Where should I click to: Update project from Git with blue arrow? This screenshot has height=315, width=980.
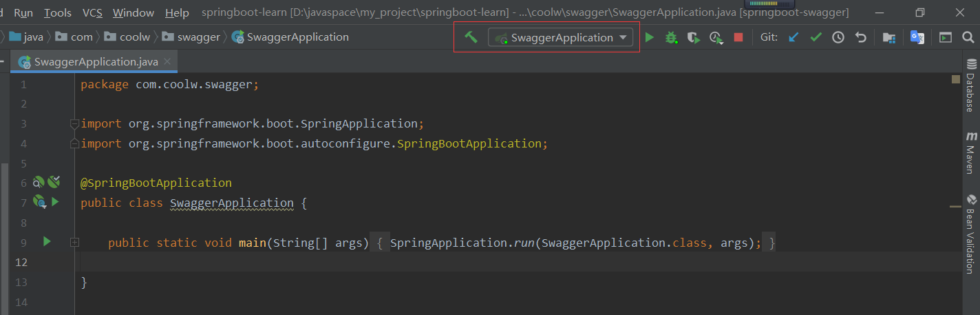[x=793, y=38]
